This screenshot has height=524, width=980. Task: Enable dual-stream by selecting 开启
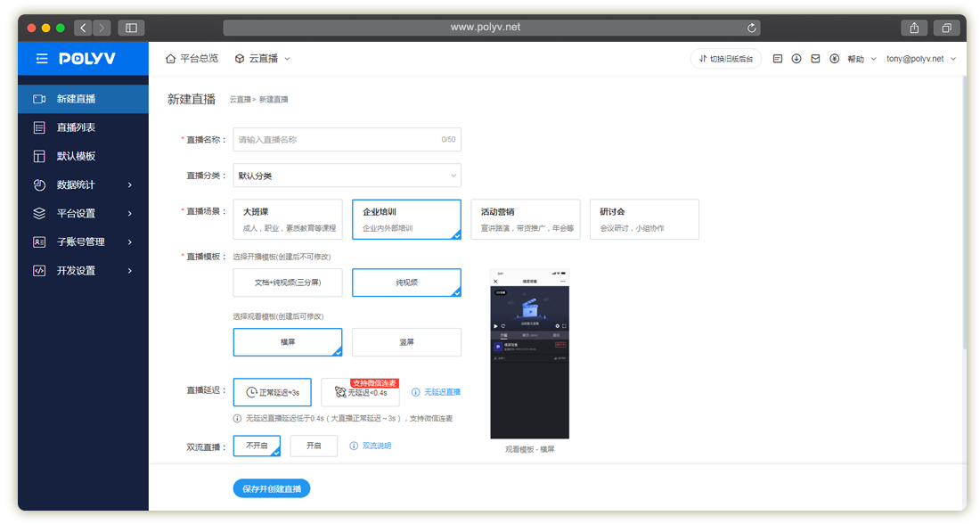tap(314, 446)
